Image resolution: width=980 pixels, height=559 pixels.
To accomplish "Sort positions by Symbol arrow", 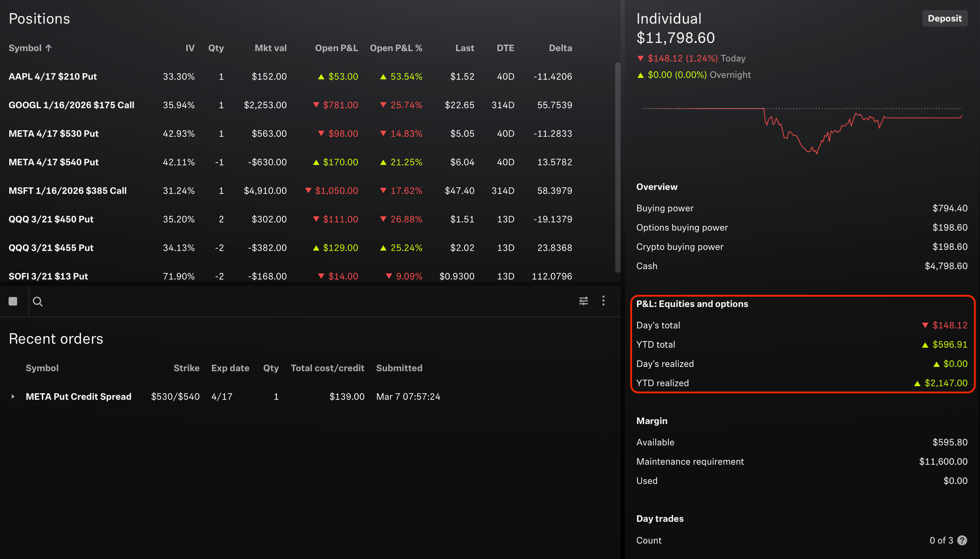I will 49,48.
